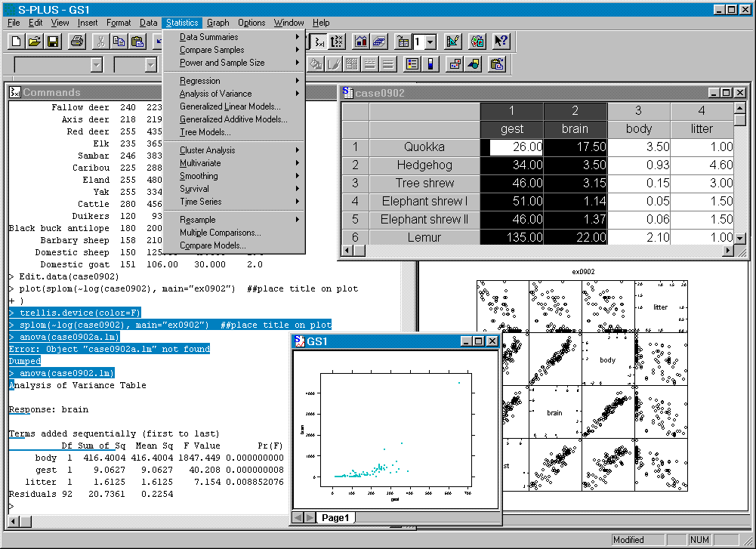The image size is (756, 549).
Task: Click the Open folder toolbar icon
Action: 34,42
